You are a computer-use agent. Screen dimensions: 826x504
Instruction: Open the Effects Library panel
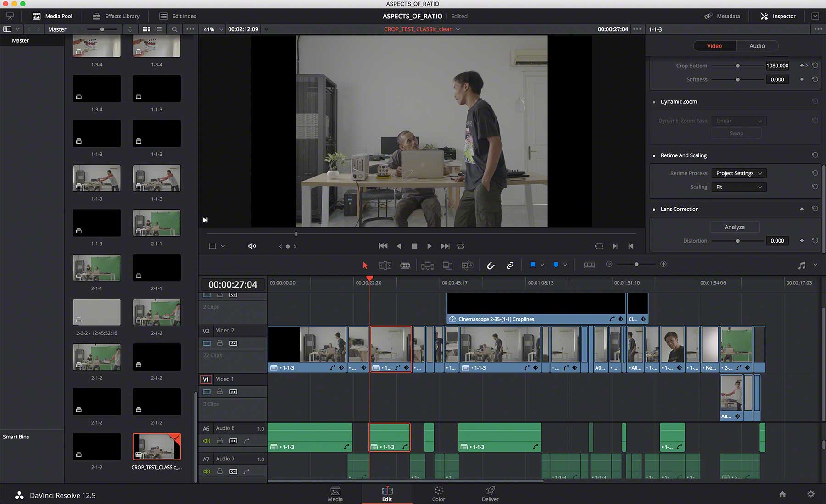[x=116, y=16]
